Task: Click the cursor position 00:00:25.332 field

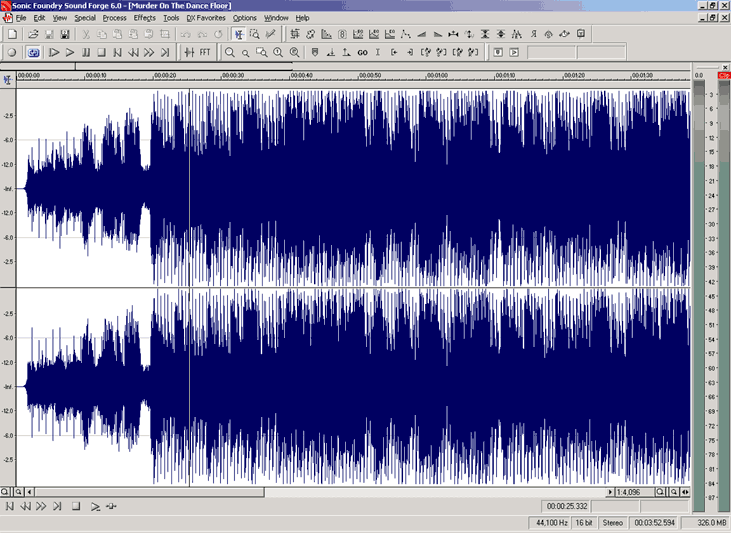Action: click(566, 506)
